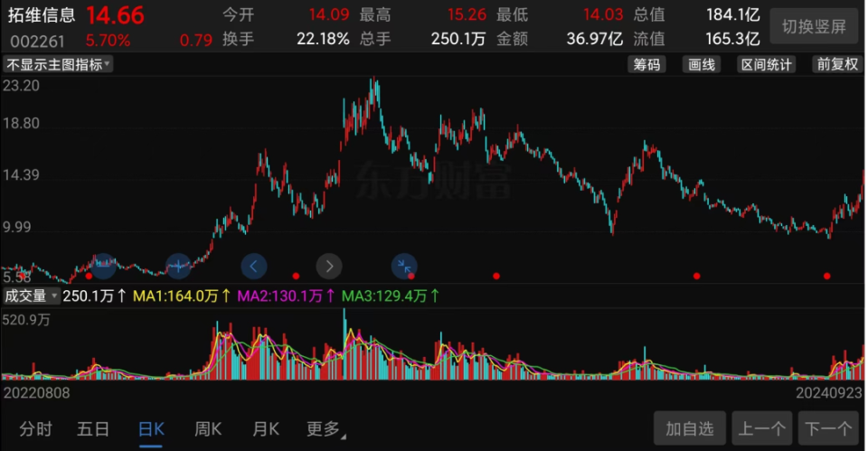The image size is (868, 451).
Task: Click the stock name 拓维信息
Action: pyautogui.click(x=42, y=15)
